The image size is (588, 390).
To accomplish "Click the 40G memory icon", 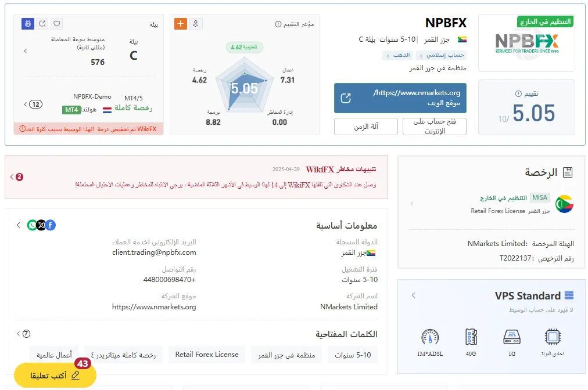I will [471, 337].
